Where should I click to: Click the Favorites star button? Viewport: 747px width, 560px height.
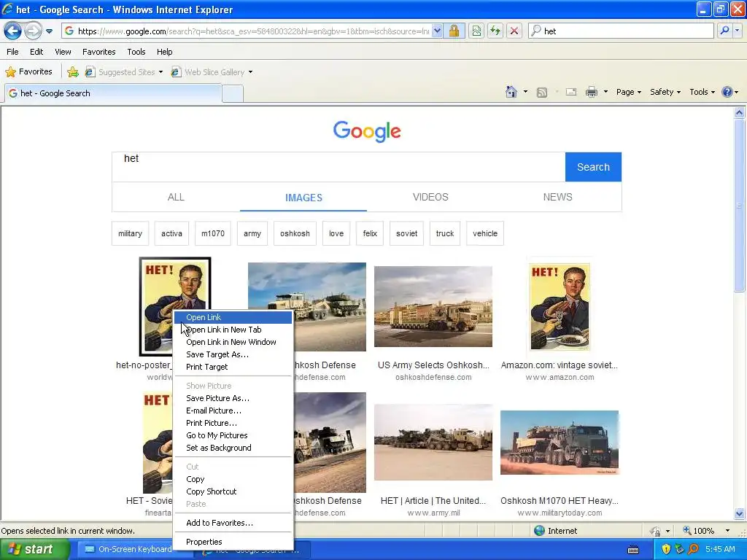tap(28, 72)
